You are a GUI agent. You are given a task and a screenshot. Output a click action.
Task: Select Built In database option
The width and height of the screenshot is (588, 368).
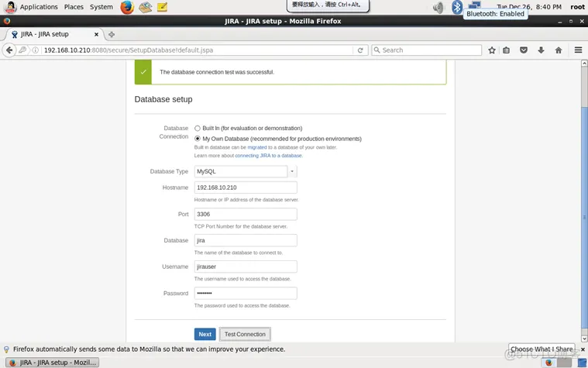tap(198, 129)
